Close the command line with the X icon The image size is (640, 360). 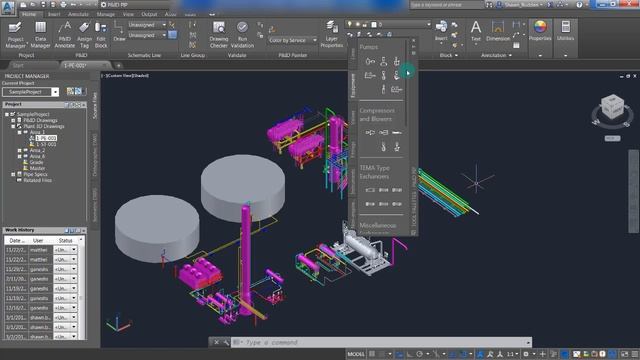coord(216,342)
